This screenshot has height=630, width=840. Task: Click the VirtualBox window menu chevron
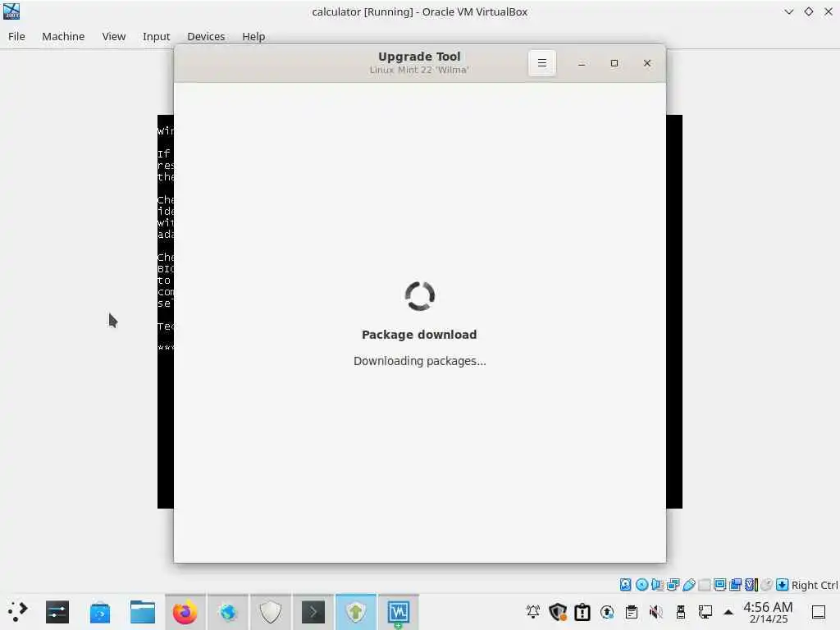[x=788, y=11]
